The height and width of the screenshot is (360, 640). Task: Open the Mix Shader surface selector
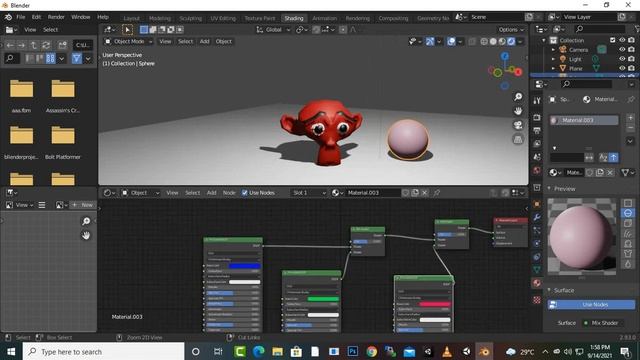[x=602, y=323]
